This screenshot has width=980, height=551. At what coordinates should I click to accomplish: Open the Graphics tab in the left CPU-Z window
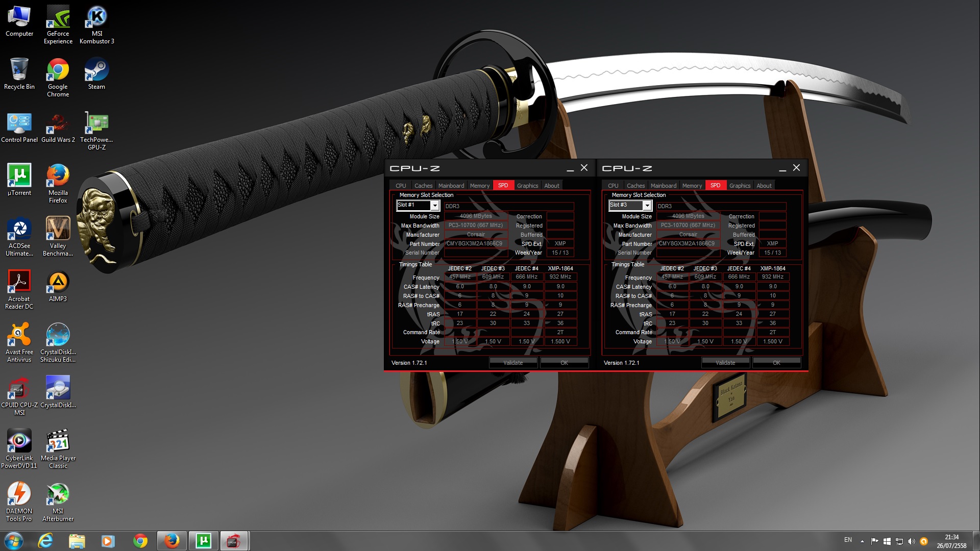(527, 186)
